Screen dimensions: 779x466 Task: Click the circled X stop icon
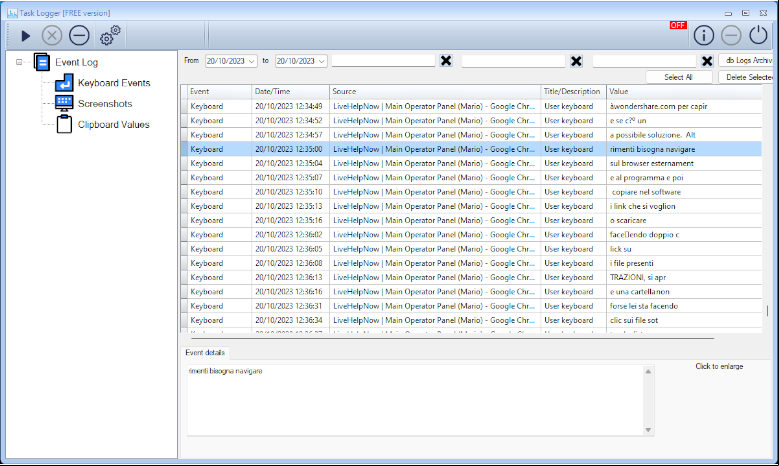tap(52, 36)
